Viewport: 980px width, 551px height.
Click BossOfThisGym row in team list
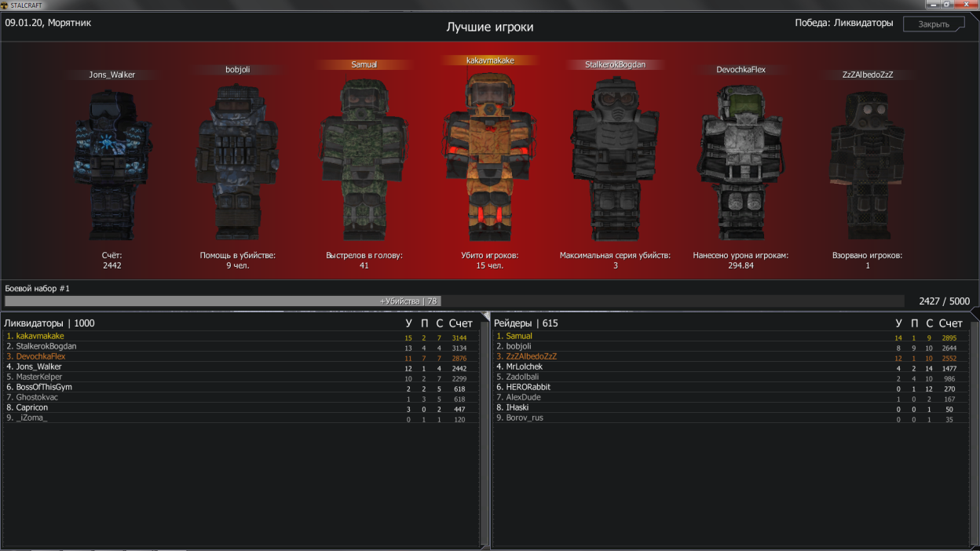click(240, 387)
